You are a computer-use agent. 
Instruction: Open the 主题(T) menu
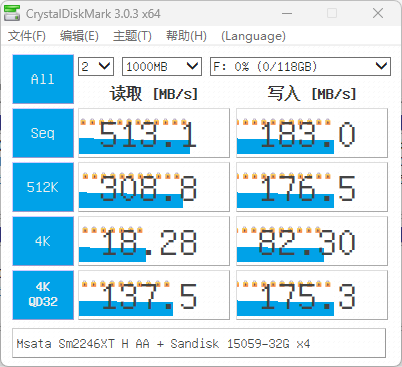tap(132, 36)
